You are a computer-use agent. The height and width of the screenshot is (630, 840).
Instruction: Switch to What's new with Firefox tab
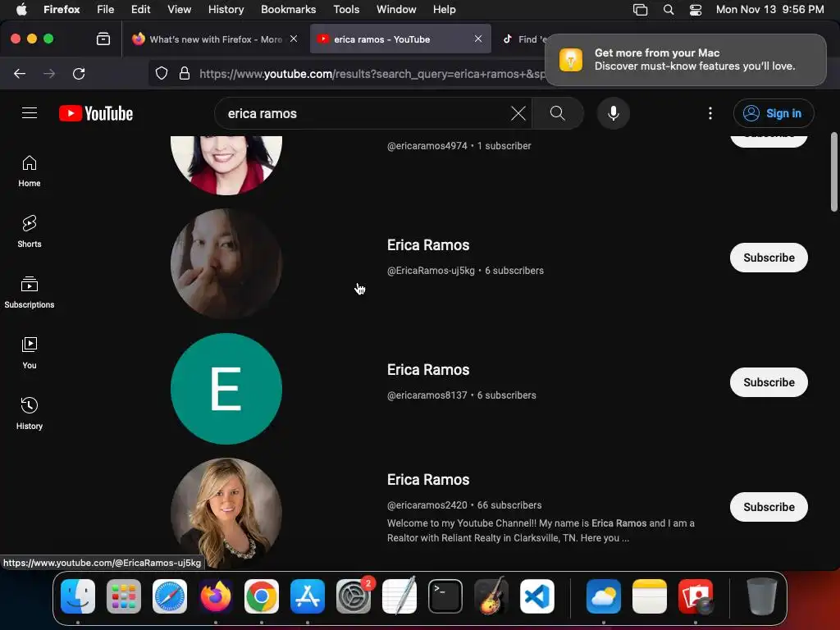214,39
